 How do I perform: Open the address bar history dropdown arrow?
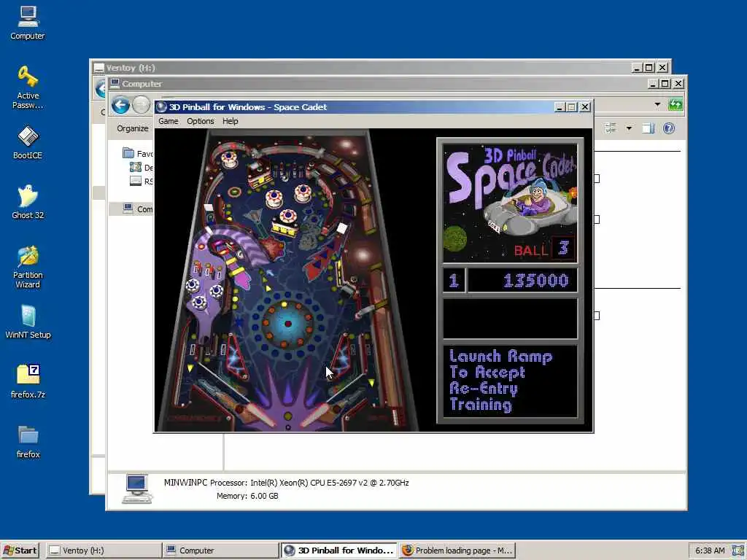657,104
